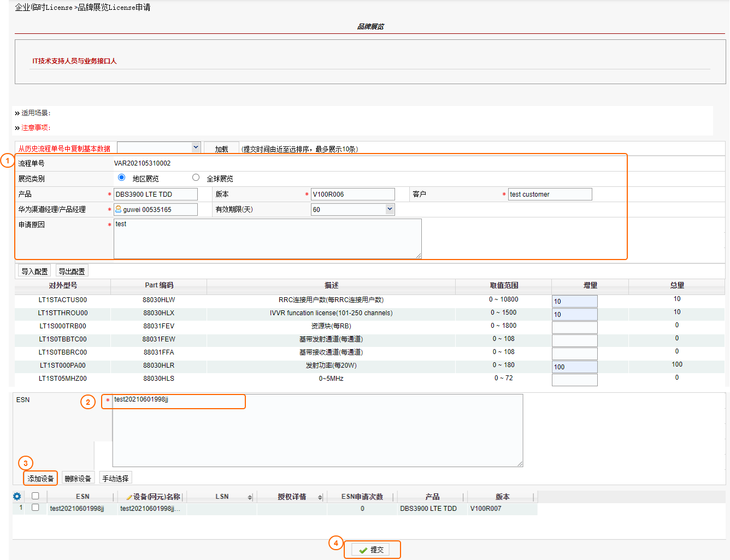Viewport: 730px width, 560px height.
Task: Check the row checkbox for test20210601998jj
Action: coord(36,508)
